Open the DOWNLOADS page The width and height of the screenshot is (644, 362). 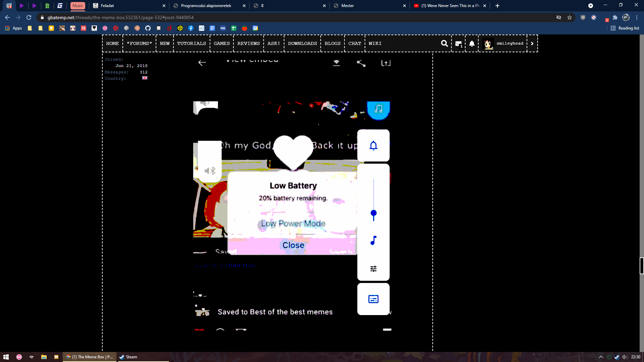pos(303,43)
